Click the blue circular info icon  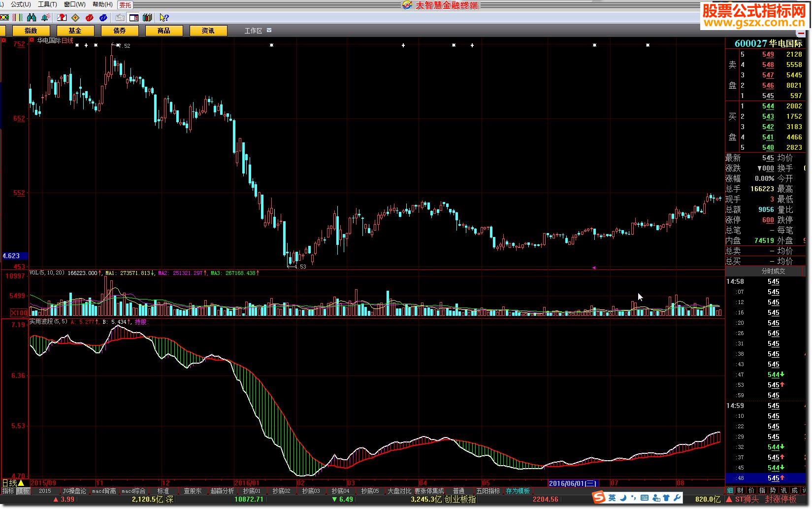pos(103,18)
